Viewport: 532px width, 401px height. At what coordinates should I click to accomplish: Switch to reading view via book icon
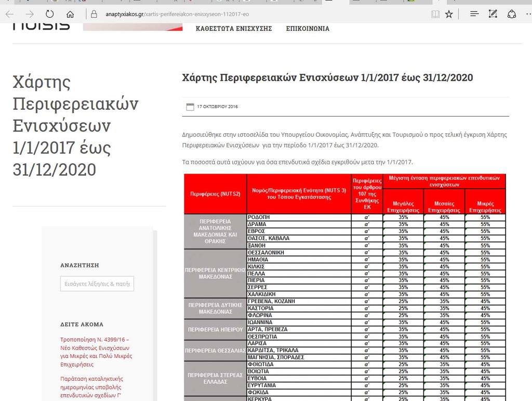[435, 14]
